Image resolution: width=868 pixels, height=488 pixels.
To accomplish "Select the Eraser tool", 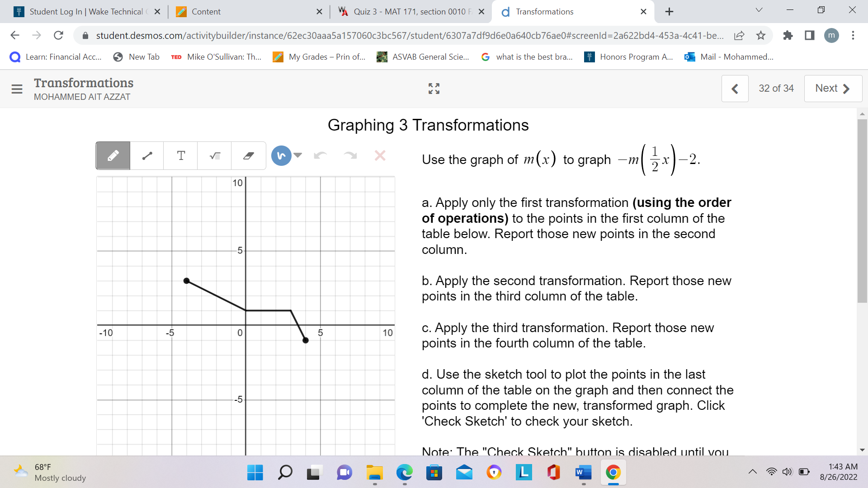I will pos(249,155).
